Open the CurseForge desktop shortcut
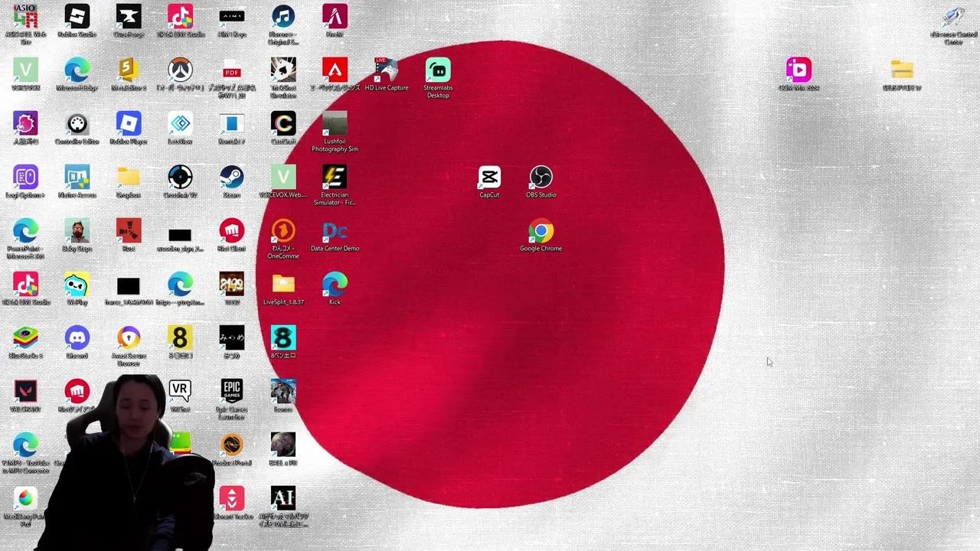This screenshot has width=980, height=551. pos(129,17)
